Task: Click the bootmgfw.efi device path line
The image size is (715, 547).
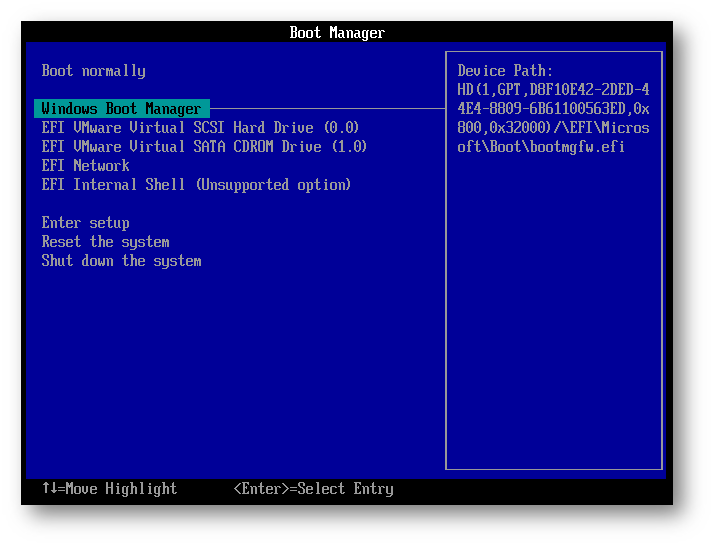Action: tap(541, 147)
